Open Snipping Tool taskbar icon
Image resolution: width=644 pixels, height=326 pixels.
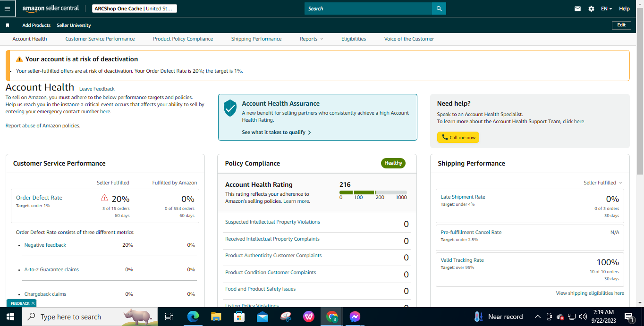click(286, 317)
